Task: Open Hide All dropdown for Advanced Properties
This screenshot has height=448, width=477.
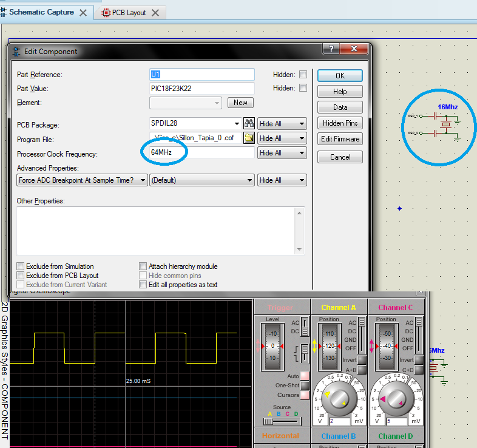Action: click(x=282, y=180)
